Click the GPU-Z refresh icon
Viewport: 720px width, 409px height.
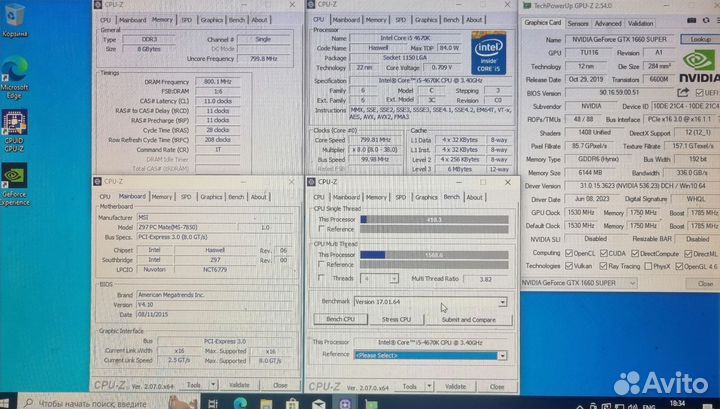(x=706, y=21)
